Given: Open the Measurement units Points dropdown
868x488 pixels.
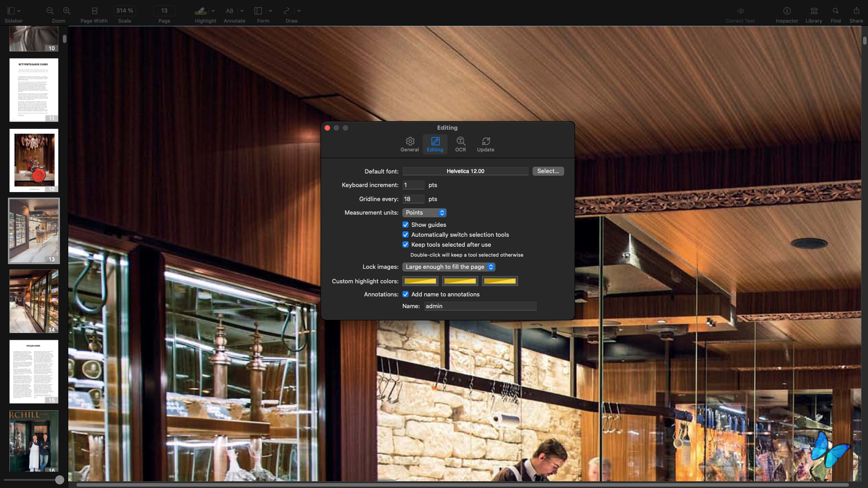Looking at the screenshot, I should pos(424,213).
